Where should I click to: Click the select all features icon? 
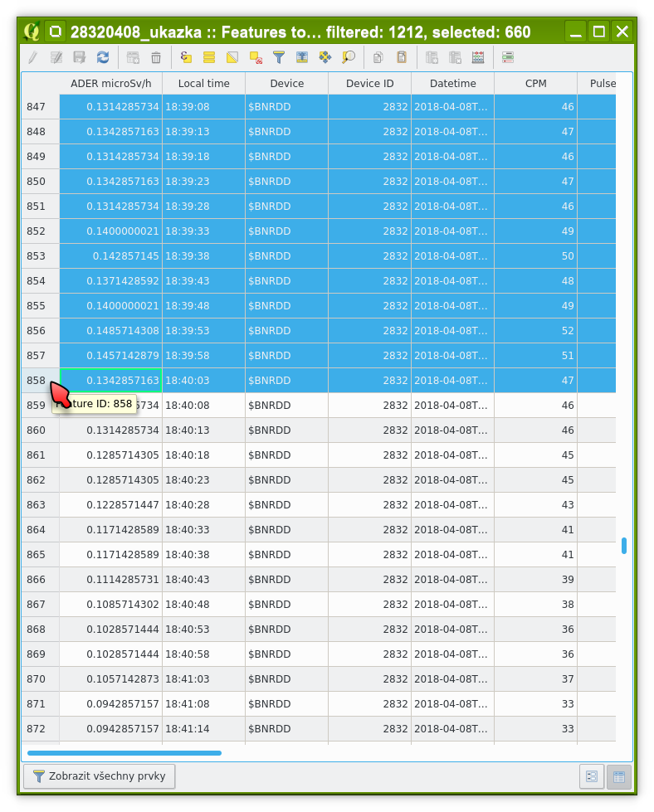pyautogui.click(x=209, y=58)
